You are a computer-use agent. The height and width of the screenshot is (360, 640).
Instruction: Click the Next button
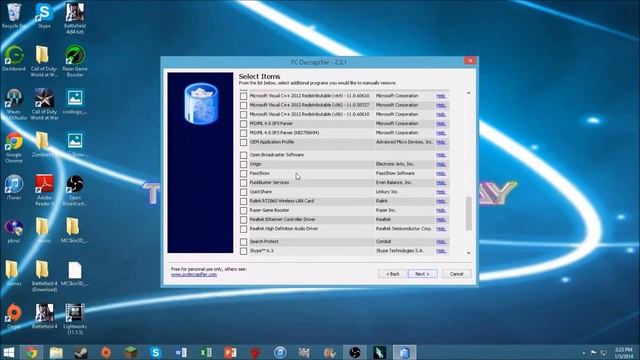pos(422,274)
